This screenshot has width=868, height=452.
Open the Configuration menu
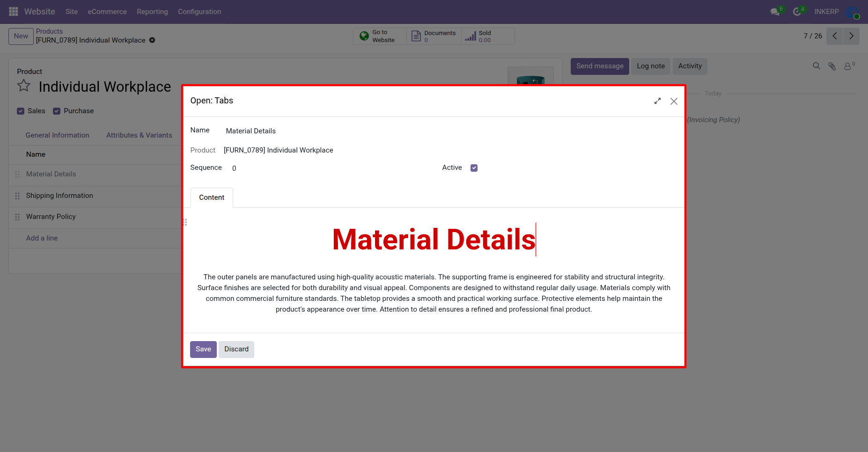click(x=199, y=12)
